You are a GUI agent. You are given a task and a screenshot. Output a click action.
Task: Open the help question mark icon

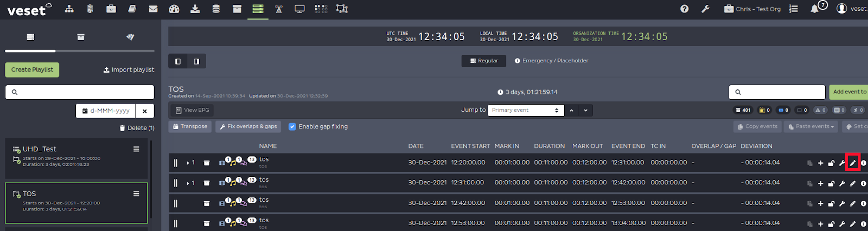pos(685,9)
